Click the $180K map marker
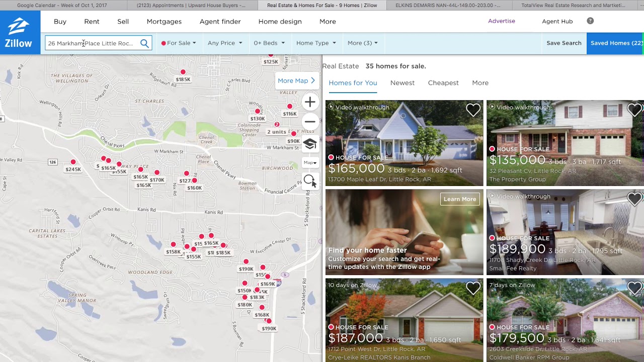This screenshot has width=644, height=362. (x=245, y=297)
